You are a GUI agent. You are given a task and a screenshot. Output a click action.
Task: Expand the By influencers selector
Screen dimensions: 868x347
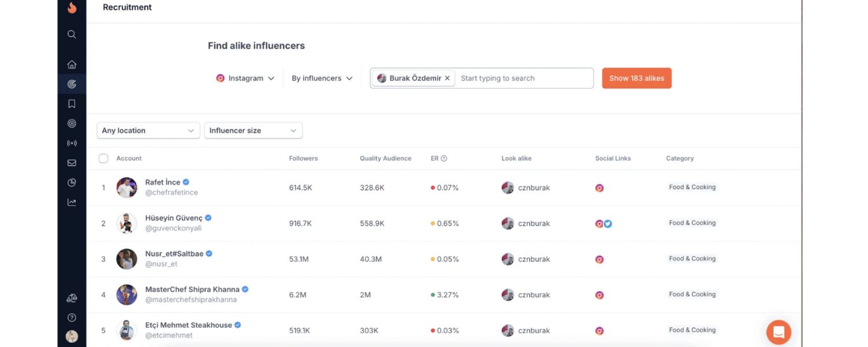click(x=321, y=77)
